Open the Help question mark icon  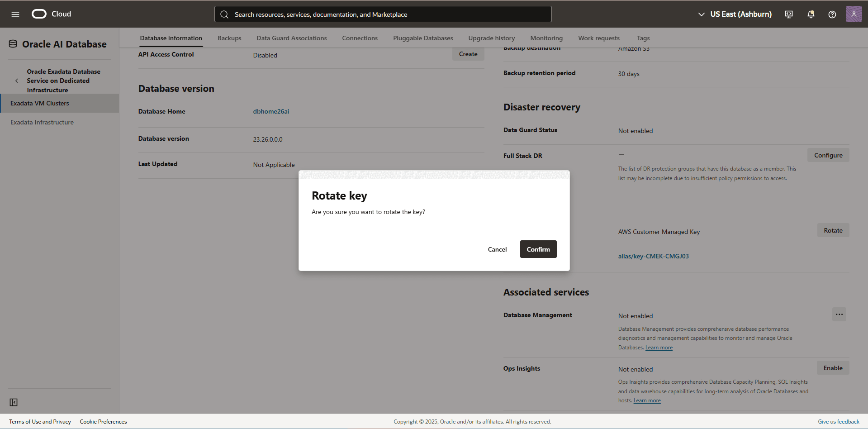[831, 14]
